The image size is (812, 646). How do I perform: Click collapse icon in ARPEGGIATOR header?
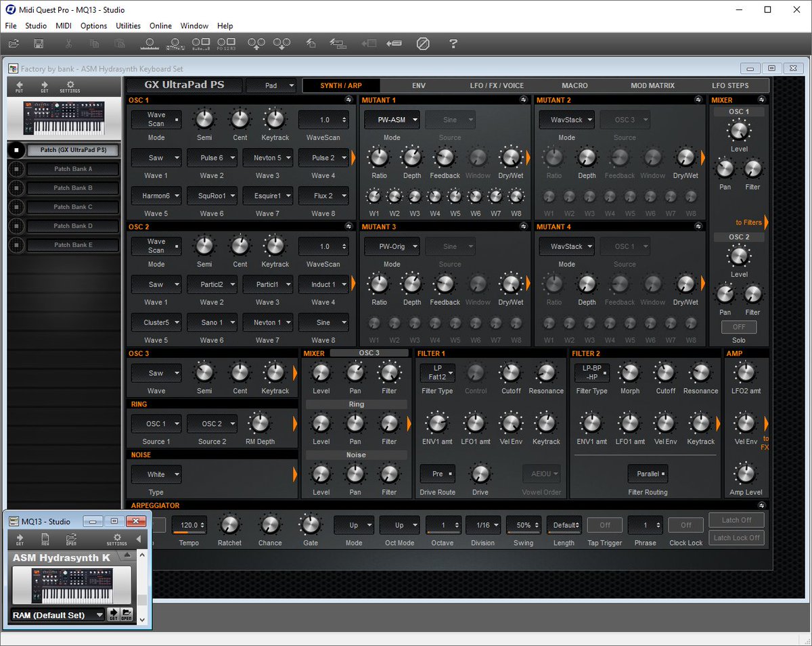point(762,505)
